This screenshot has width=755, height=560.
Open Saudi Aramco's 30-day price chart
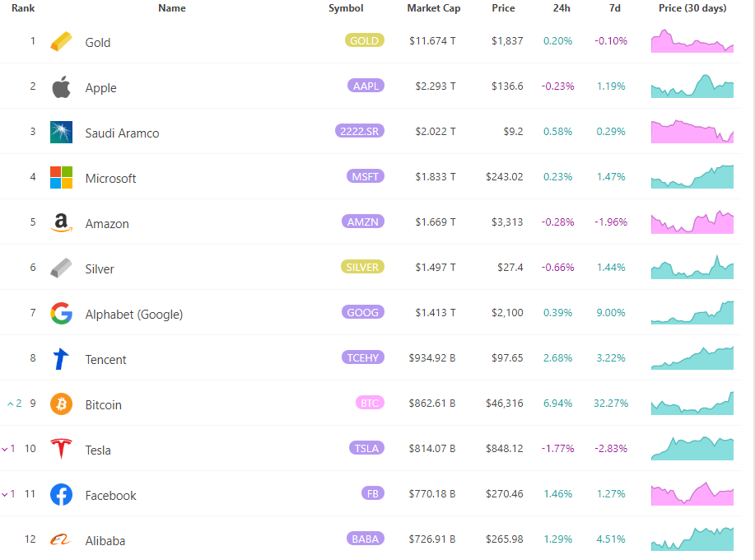click(692, 132)
